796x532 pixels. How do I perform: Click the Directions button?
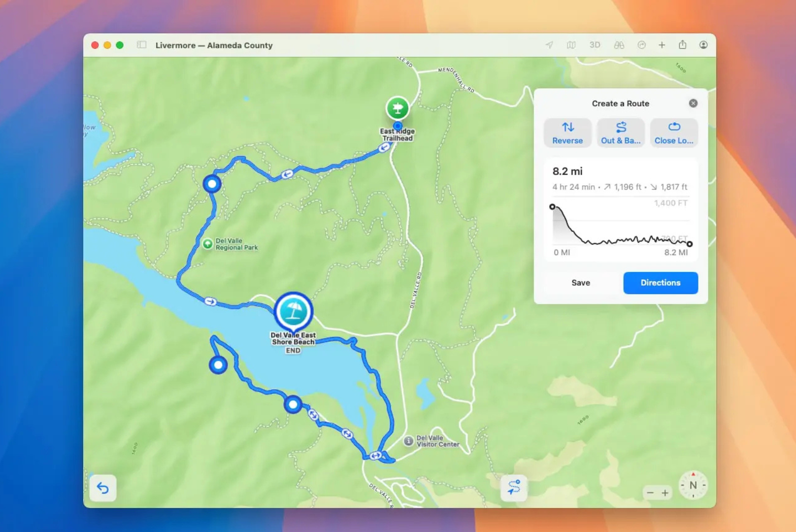pos(661,283)
